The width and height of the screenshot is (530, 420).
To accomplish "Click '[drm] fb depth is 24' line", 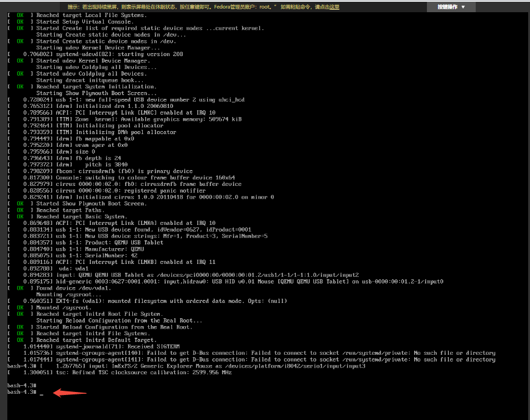I will pos(64,158).
